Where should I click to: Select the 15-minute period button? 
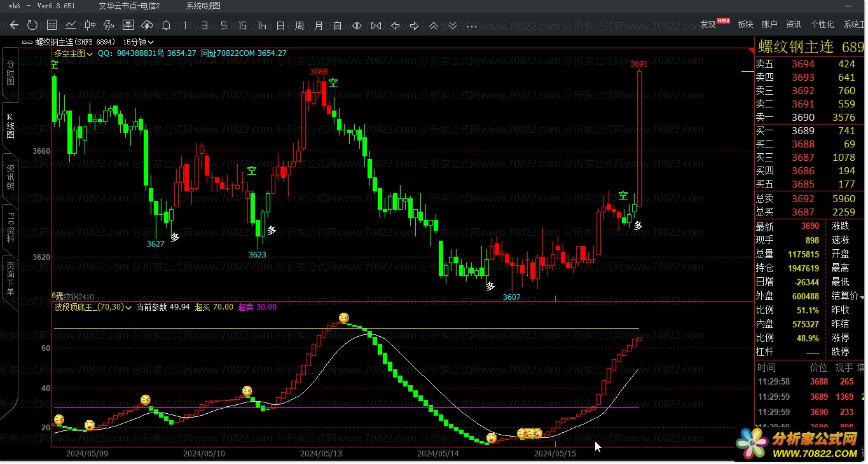pos(242,25)
